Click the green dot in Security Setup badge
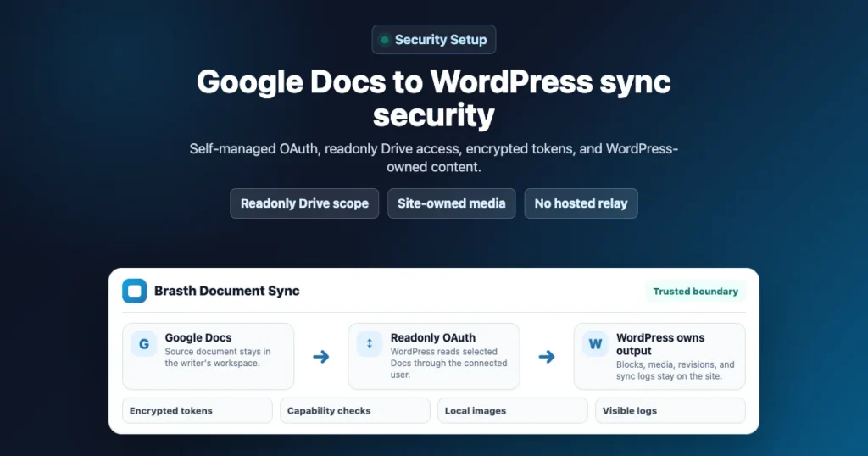Screen dimensions: 868x456 [x=384, y=40]
